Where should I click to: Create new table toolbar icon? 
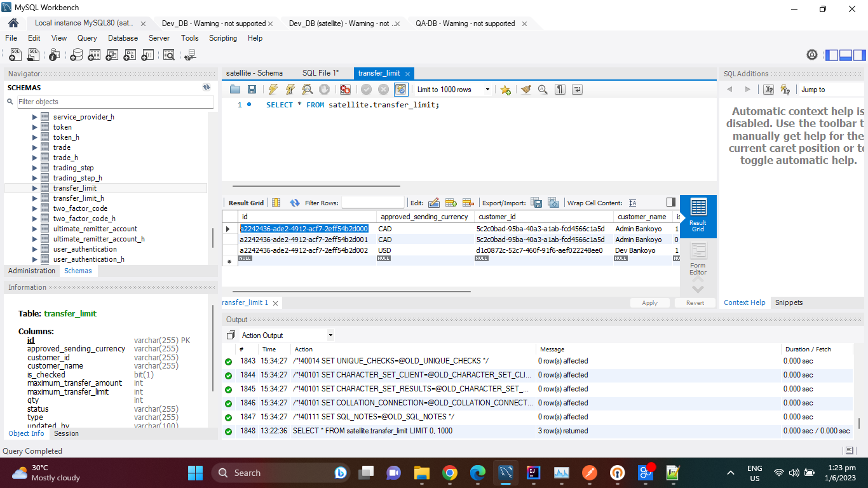tap(93, 55)
